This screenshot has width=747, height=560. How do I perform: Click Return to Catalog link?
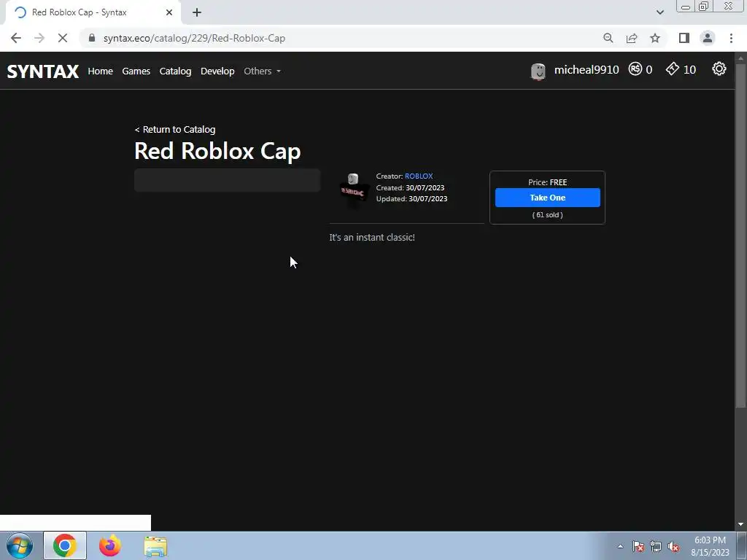pos(175,130)
